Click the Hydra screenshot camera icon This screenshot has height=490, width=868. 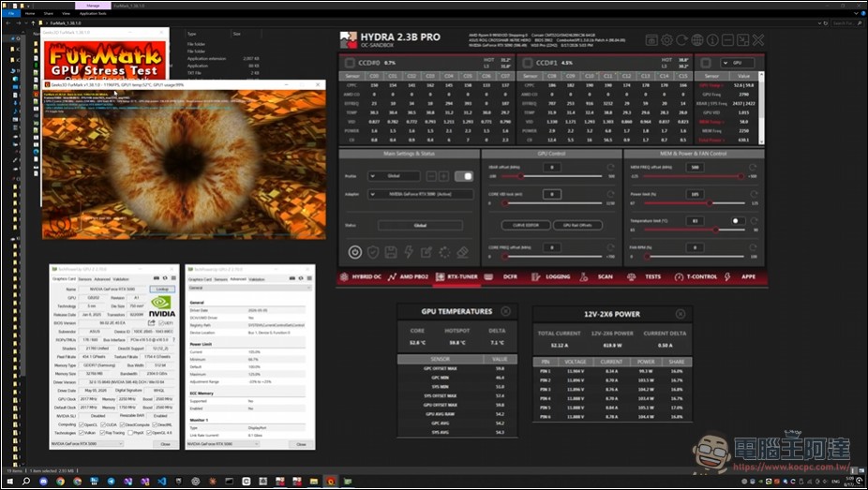click(651, 40)
